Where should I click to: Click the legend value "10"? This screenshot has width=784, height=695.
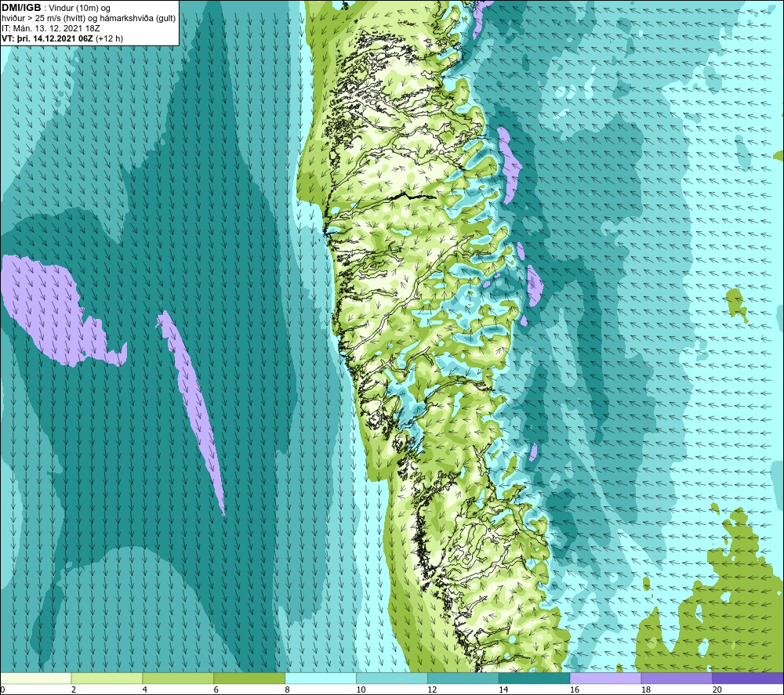pos(361,690)
